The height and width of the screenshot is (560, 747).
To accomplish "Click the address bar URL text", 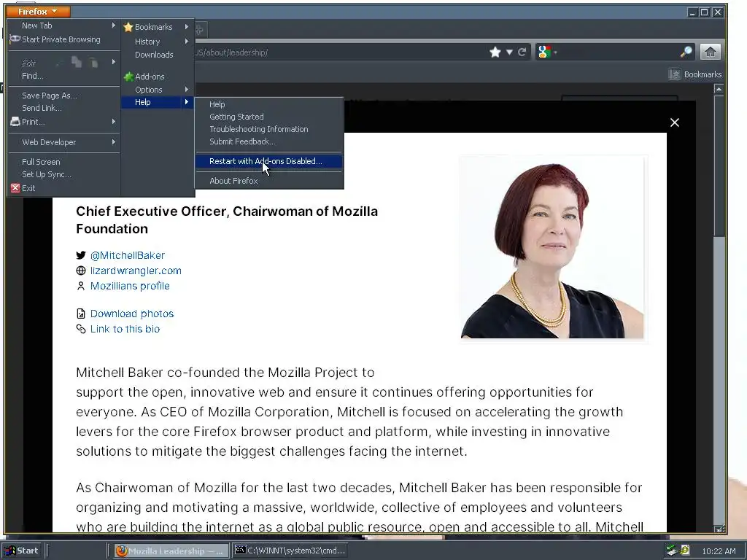I will click(x=231, y=52).
